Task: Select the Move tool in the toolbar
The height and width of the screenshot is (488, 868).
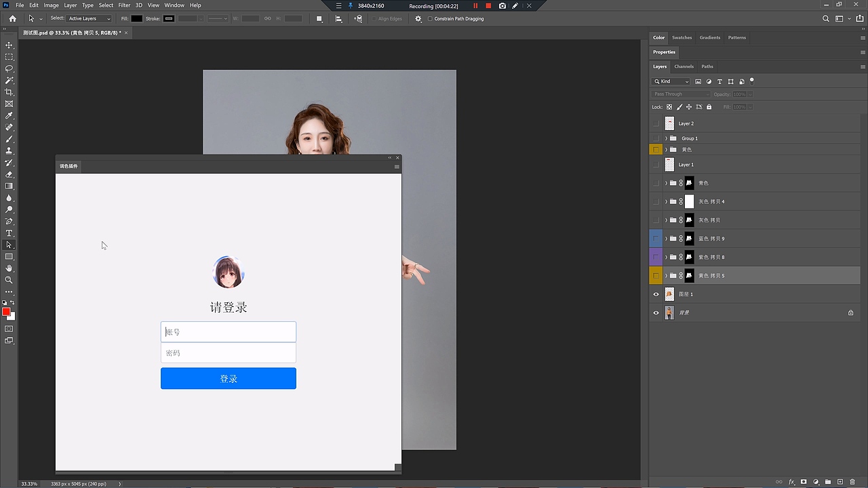Action: pyautogui.click(x=9, y=46)
